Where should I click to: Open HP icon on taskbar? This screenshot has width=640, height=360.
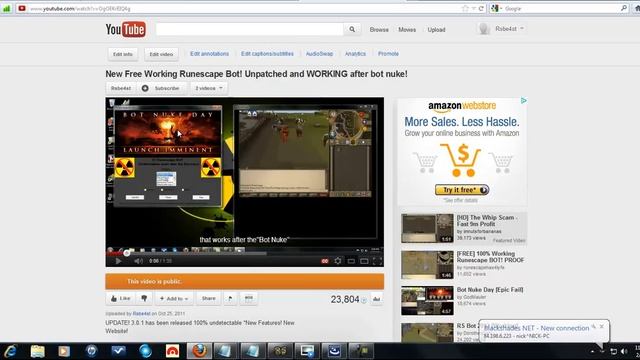pos(91,351)
